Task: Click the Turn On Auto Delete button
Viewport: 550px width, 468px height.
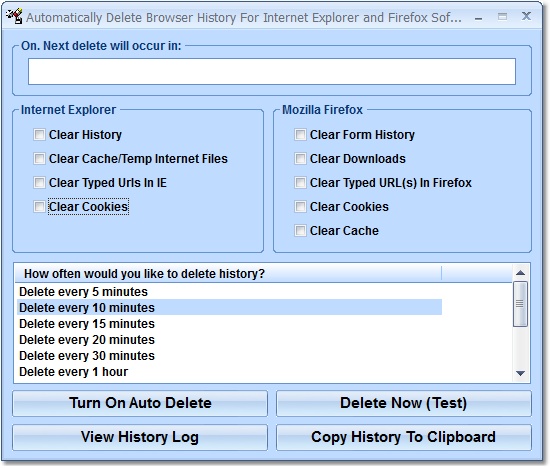Action: coord(140,403)
